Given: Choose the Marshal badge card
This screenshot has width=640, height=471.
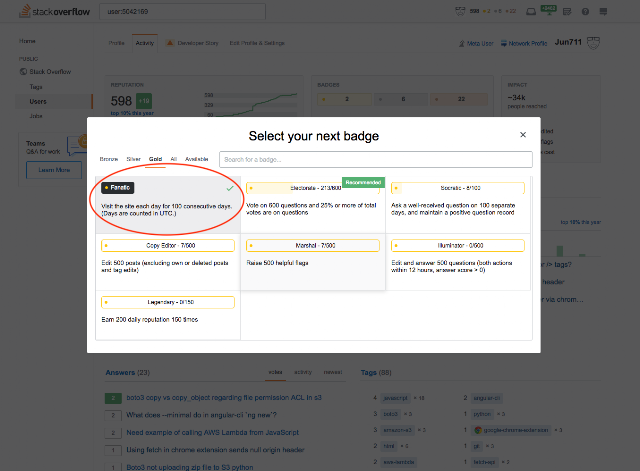Looking at the screenshot, I should click(x=313, y=262).
